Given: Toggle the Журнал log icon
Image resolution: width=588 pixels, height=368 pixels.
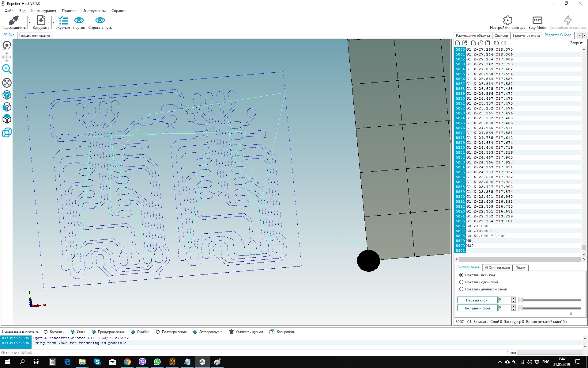Looking at the screenshot, I should pyautogui.click(x=63, y=21).
